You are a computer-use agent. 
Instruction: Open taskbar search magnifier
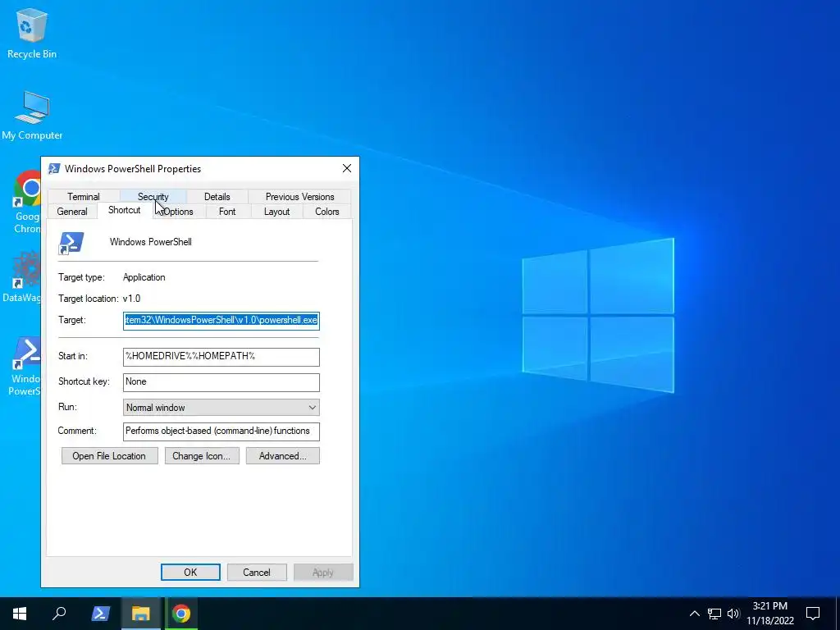click(x=59, y=614)
